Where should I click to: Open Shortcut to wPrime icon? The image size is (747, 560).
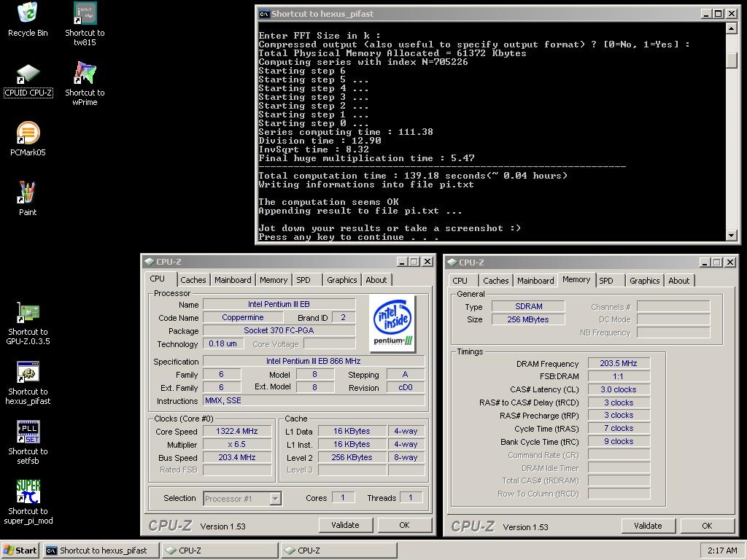tap(85, 84)
